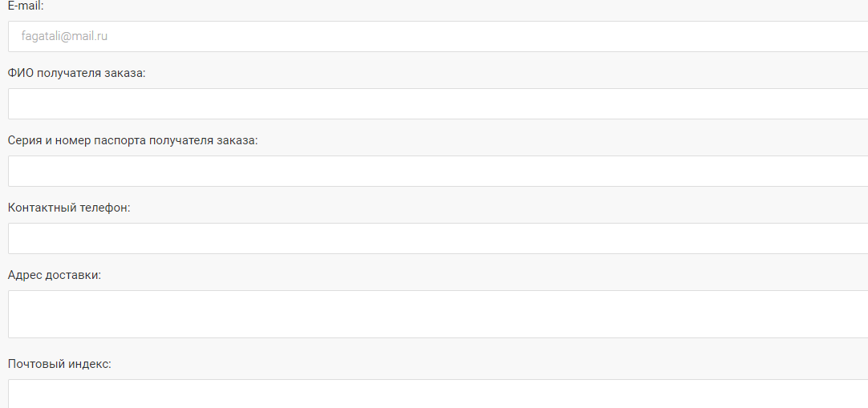Click the word 'индекс' in the postal label
The height and width of the screenshot is (408, 868).
tap(88, 364)
